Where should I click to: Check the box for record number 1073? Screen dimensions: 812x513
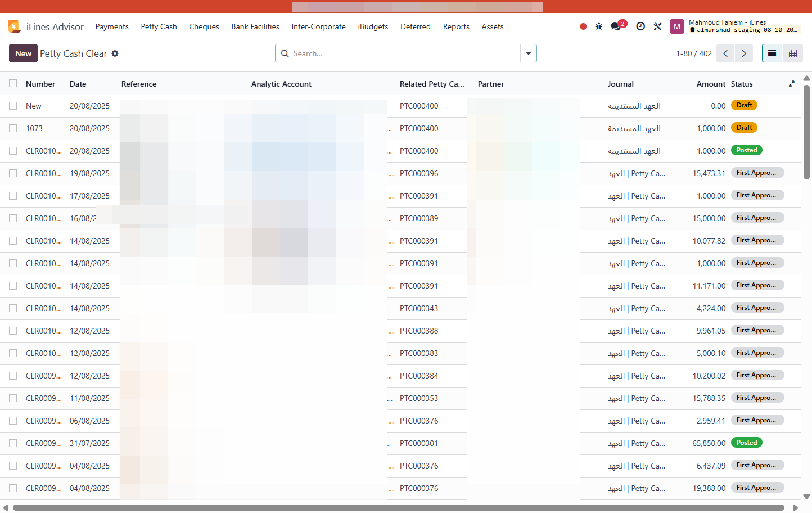[13, 128]
